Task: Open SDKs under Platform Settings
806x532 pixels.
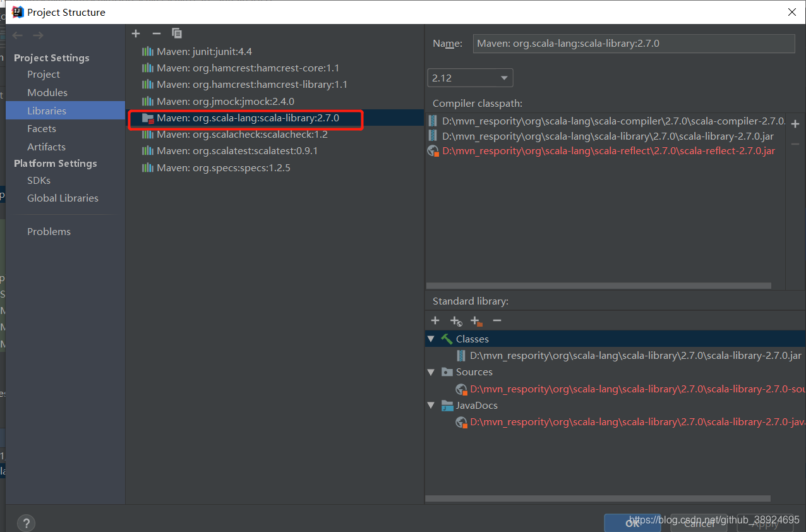Action: pyautogui.click(x=39, y=181)
